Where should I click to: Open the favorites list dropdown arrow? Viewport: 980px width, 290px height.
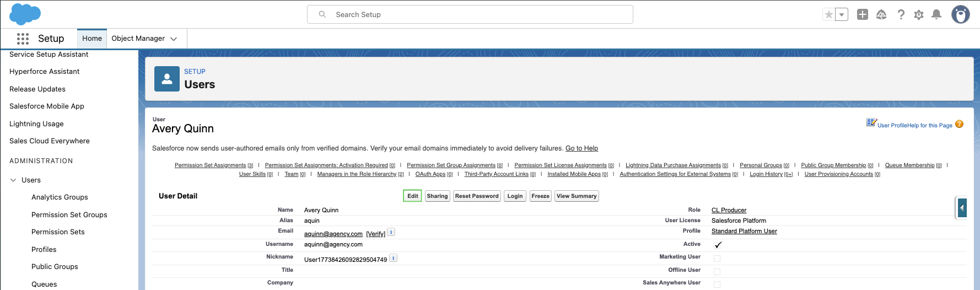pos(842,14)
